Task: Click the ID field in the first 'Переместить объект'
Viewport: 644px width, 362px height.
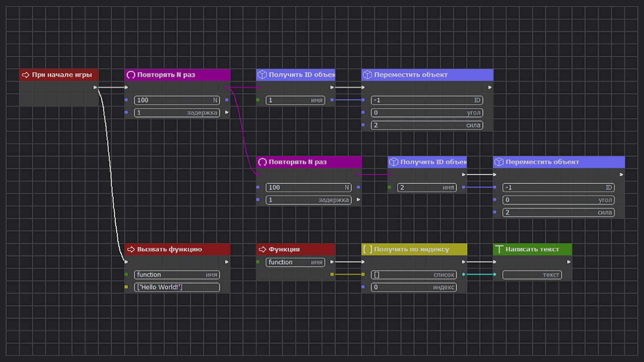Action: [427, 100]
